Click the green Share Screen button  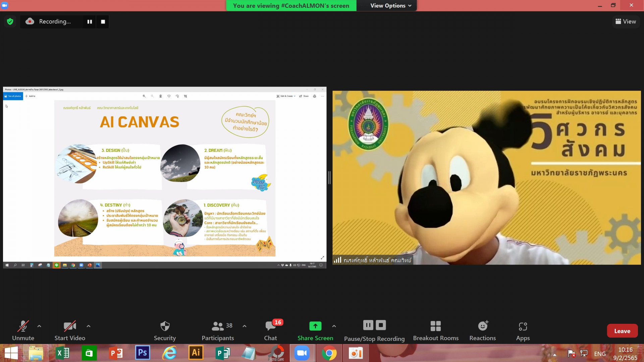point(315,330)
